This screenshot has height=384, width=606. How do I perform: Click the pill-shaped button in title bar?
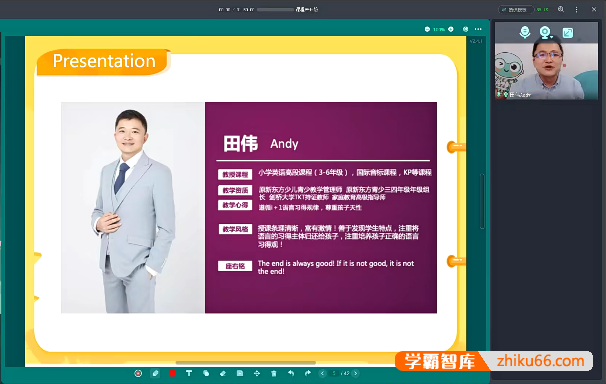click(516, 10)
